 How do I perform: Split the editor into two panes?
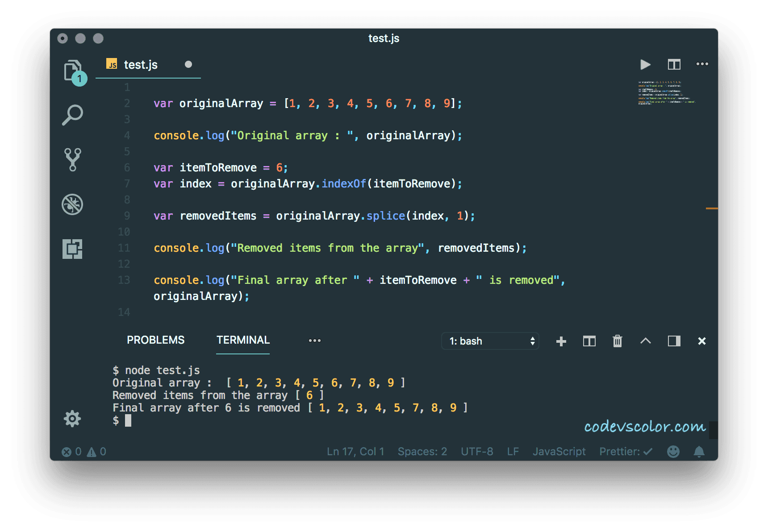coord(674,64)
